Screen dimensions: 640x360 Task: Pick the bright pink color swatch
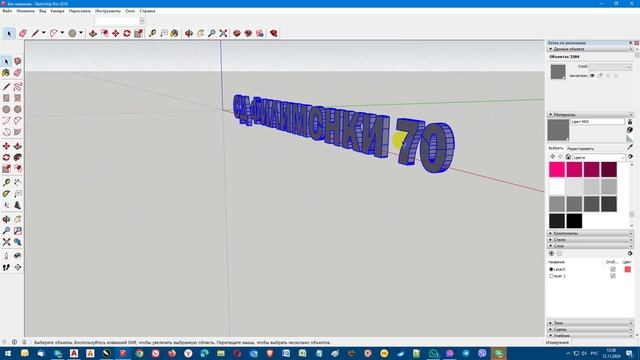[x=557, y=169]
